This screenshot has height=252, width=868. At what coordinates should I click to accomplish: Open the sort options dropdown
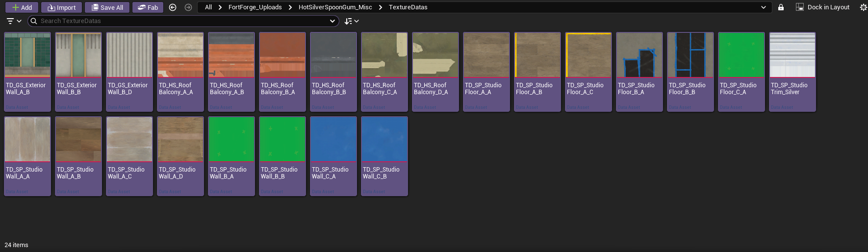coord(352,21)
